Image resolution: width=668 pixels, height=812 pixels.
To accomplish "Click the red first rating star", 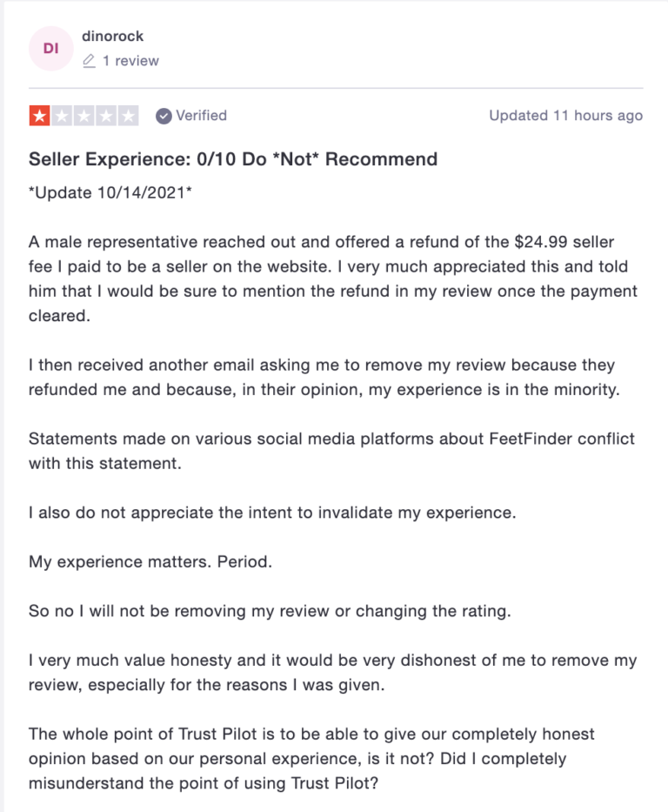I will tap(40, 116).
